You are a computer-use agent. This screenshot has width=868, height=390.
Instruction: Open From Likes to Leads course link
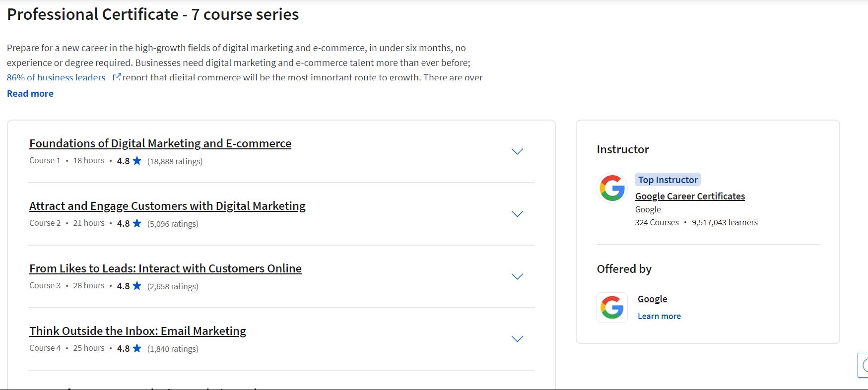[x=165, y=268]
